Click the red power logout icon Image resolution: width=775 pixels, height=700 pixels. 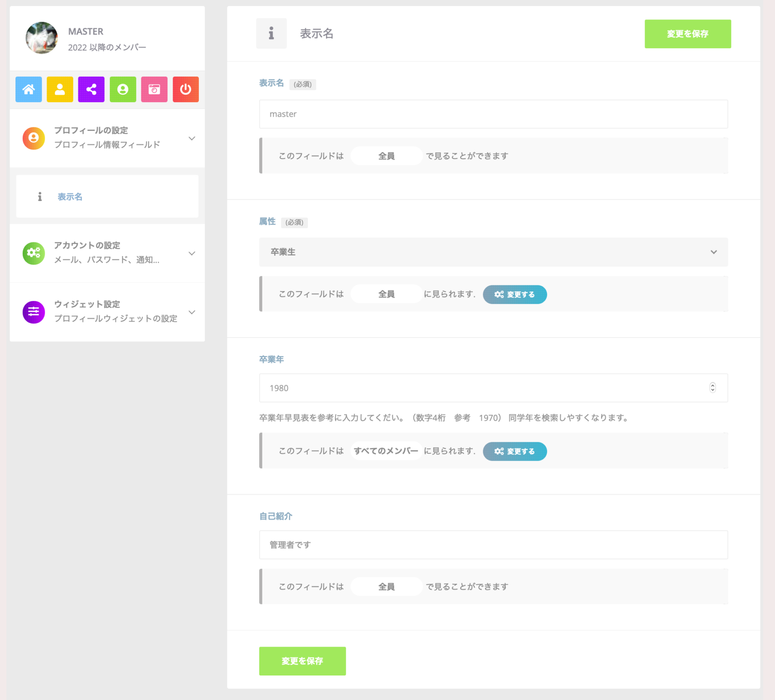[x=186, y=90]
